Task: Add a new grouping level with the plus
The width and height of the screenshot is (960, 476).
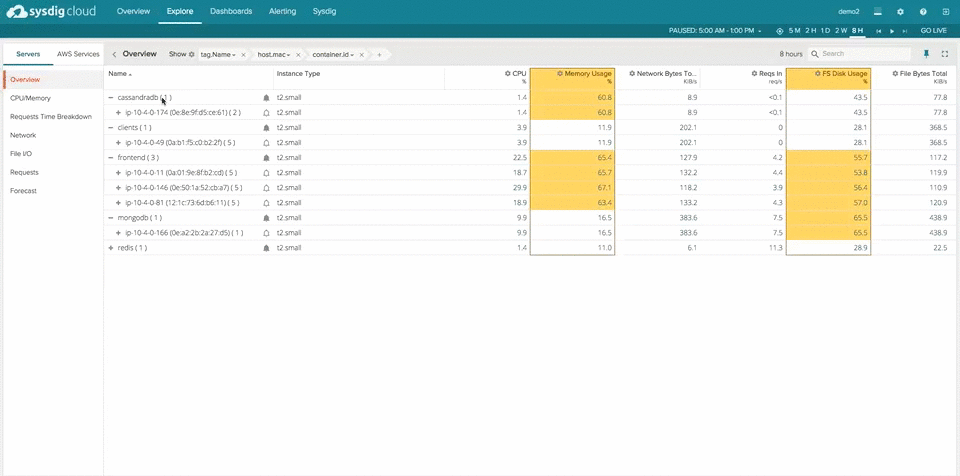Action: click(x=379, y=55)
